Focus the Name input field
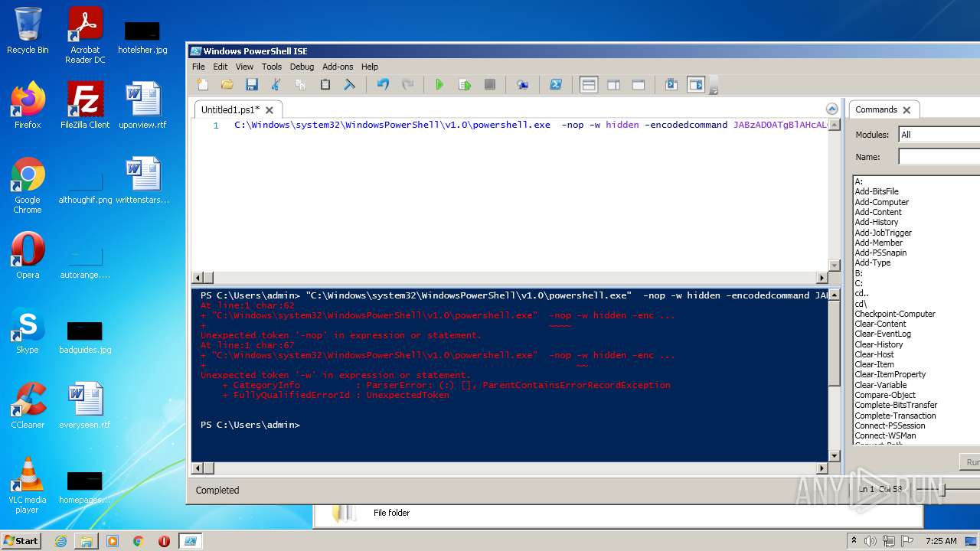This screenshot has height=551, width=980. pyautogui.click(x=939, y=157)
